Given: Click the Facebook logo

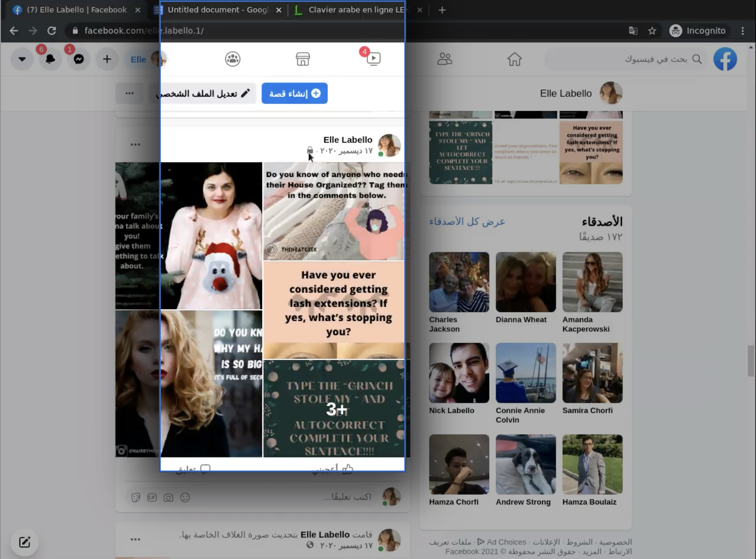Looking at the screenshot, I should [x=725, y=59].
